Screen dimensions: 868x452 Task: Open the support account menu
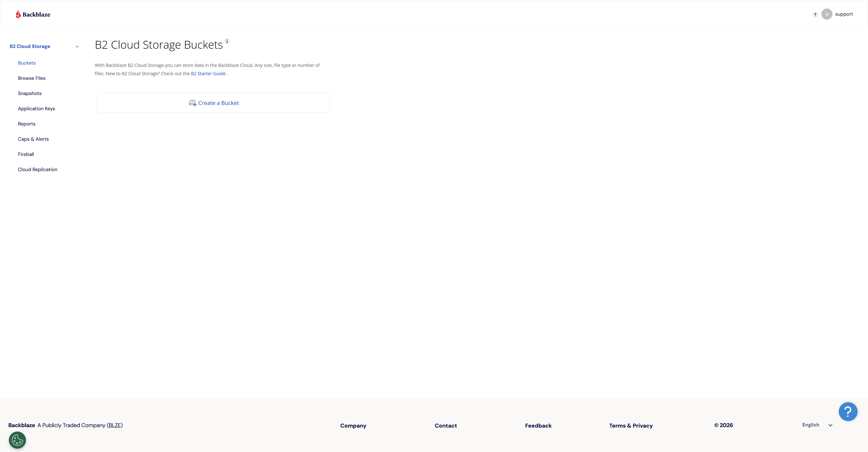click(x=844, y=14)
